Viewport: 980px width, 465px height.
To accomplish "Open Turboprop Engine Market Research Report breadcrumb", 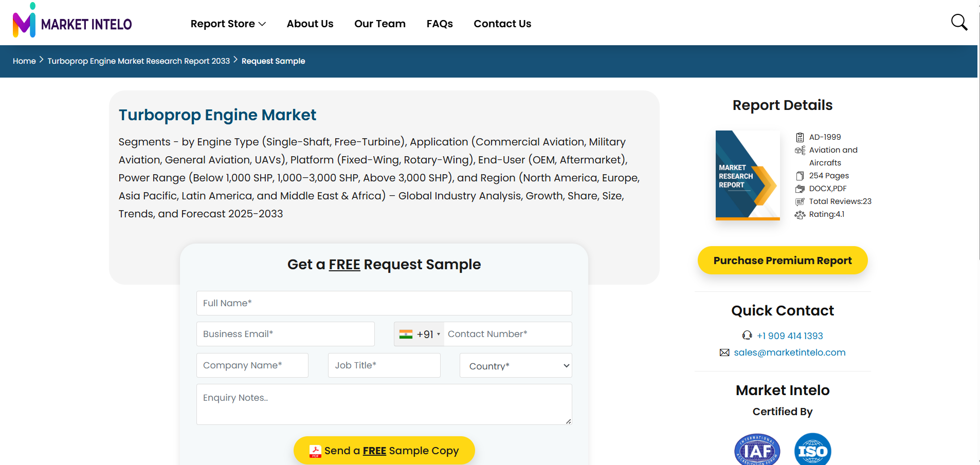I will 139,61.
